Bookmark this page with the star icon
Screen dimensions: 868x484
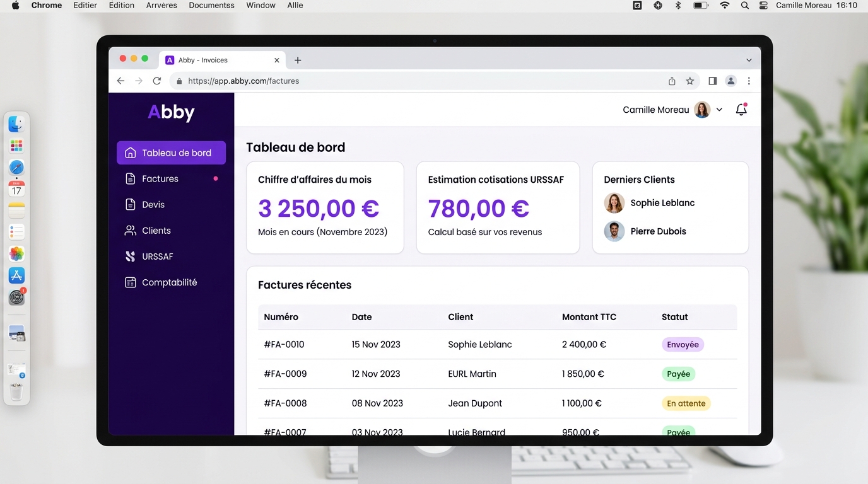click(x=690, y=81)
